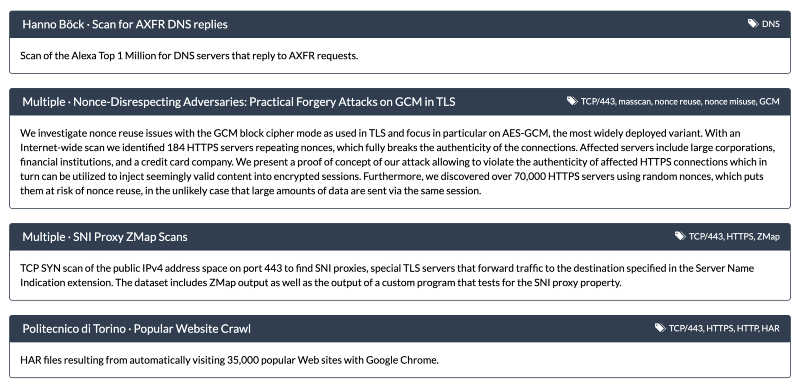Open Politecnico di Torino Popular Website Crawl

[x=137, y=329]
